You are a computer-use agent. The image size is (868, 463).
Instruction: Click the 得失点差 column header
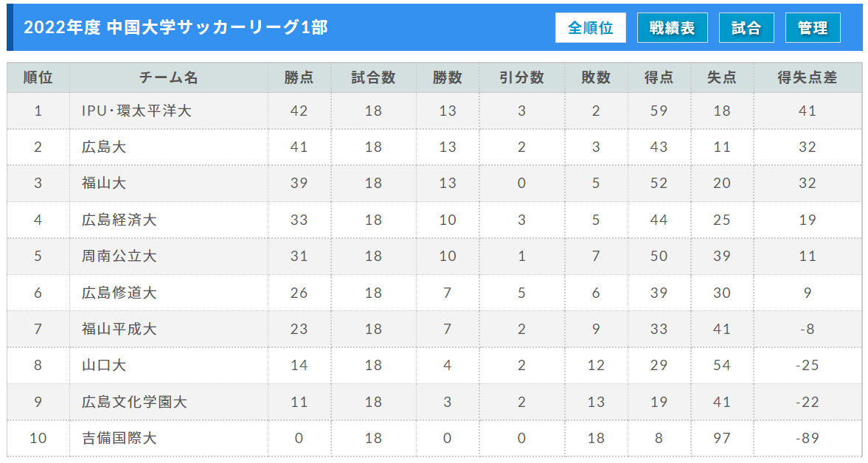pyautogui.click(x=807, y=77)
